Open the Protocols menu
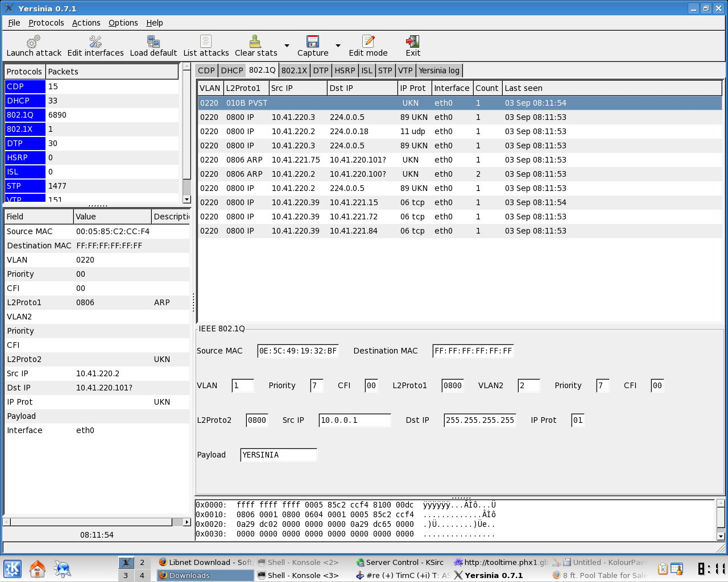The height and width of the screenshot is (582, 728). tap(46, 23)
